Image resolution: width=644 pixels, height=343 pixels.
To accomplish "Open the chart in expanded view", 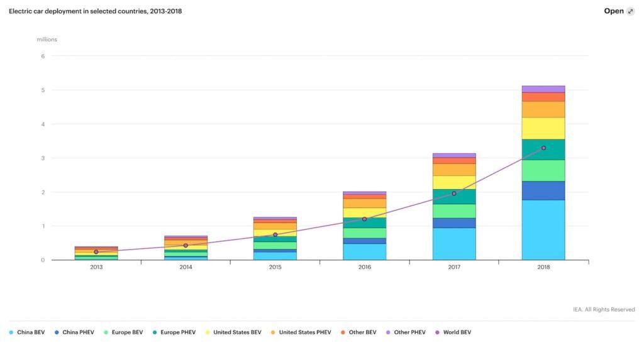I will [614, 11].
